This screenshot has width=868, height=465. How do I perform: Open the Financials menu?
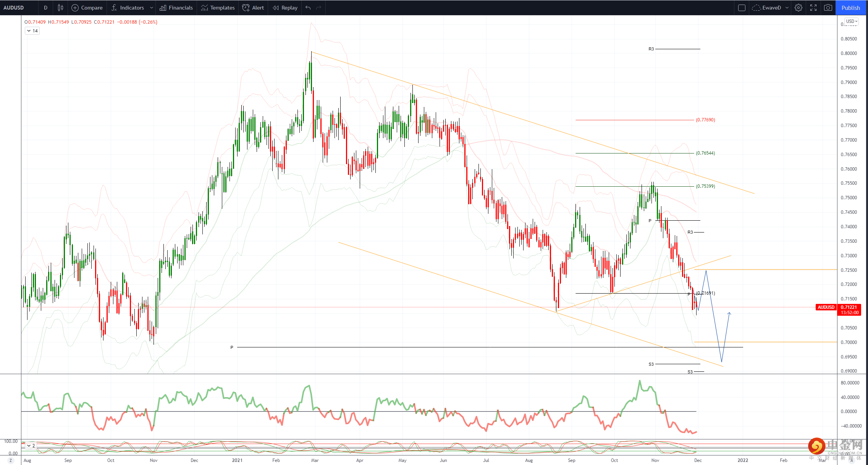point(176,8)
